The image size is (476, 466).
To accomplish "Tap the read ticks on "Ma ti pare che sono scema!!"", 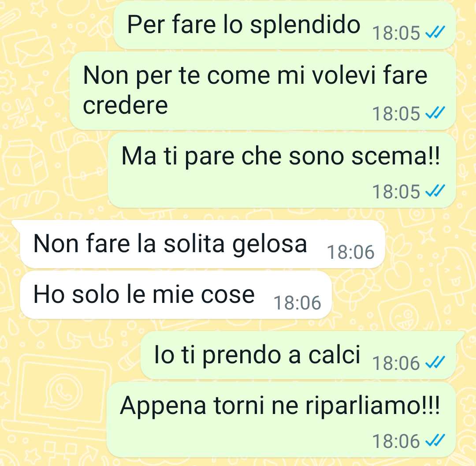I will (435, 190).
